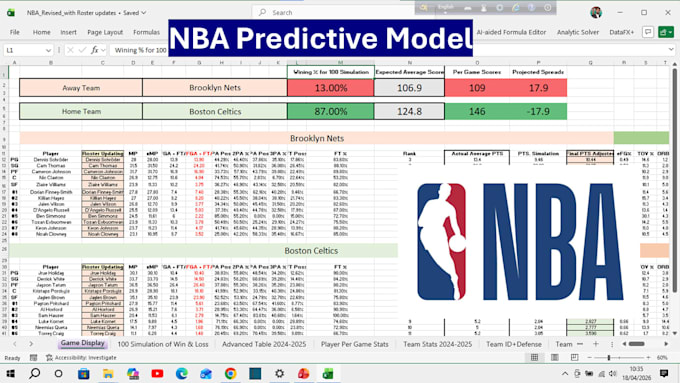Expand the formula bar chevron
This screenshot has width=680, height=383.
pos(671,50)
